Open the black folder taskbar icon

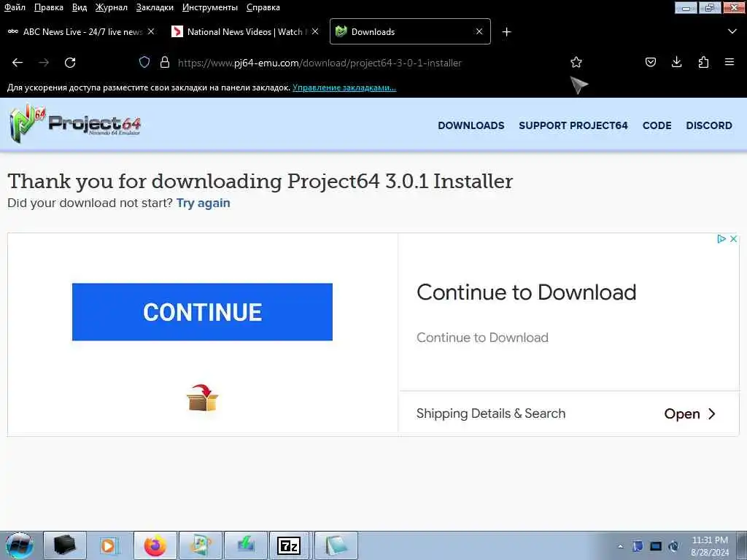[65, 545]
